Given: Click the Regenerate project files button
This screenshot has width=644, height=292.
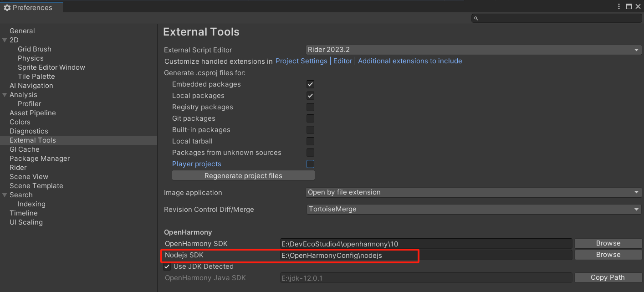Looking at the screenshot, I should pos(243,176).
